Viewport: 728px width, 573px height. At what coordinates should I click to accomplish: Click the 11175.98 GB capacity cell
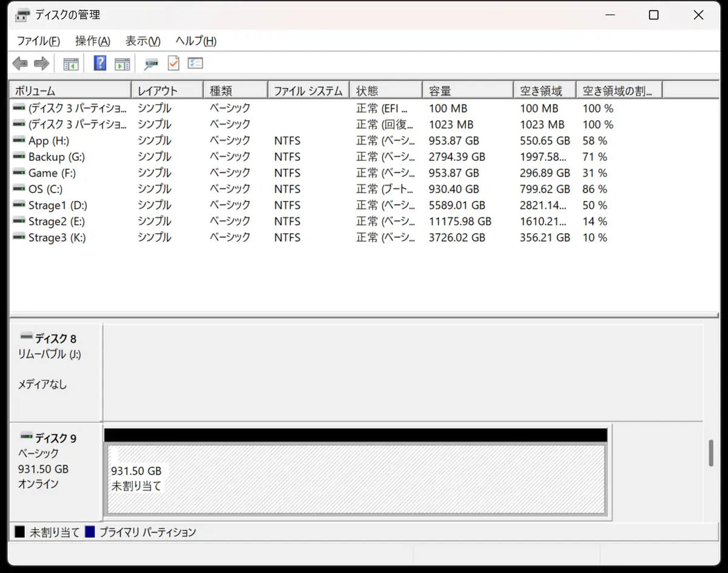460,222
